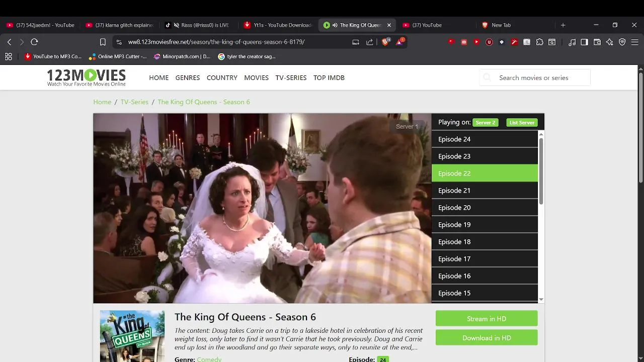Switch to 542jaedxn YouTube tab
This screenshot has width=644, height=362.
point(41,25)
